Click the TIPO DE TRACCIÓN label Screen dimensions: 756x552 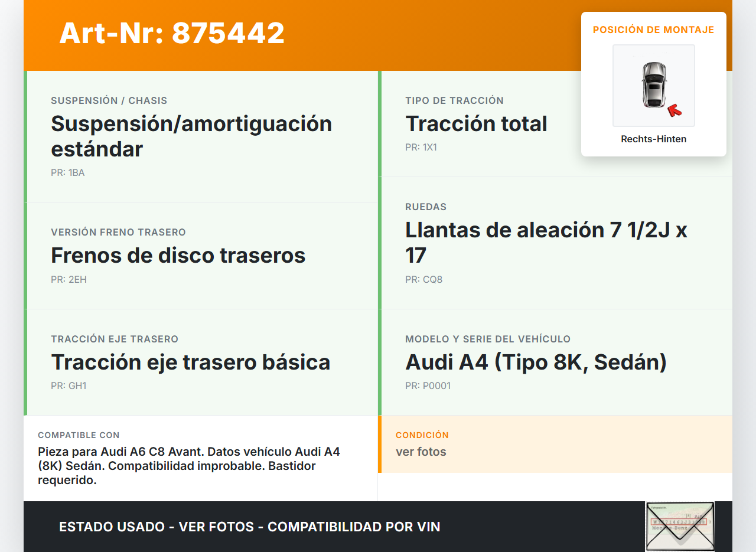pos(455,100)
